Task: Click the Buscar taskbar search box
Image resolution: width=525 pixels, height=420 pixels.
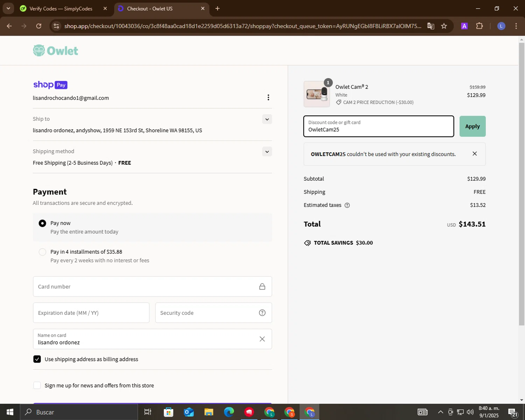Action: tap(79, 412)
